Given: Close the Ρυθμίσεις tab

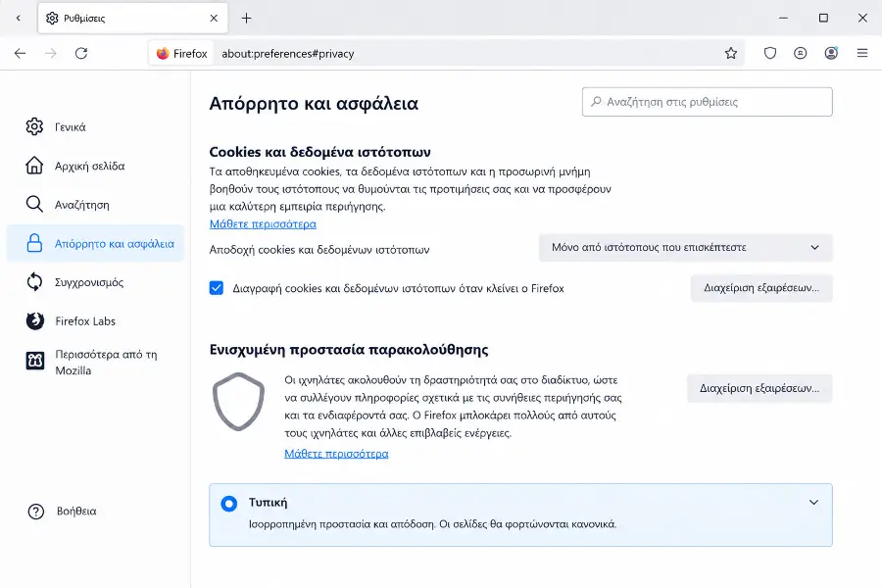Looking at the screenshot, I should tap(214, 18).
